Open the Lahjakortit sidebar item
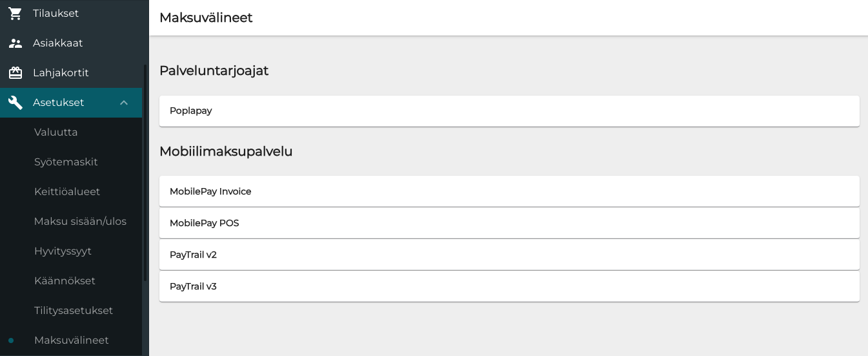Image resolution: width=868 pixels, height=356 pixels. tap(61, 73)
